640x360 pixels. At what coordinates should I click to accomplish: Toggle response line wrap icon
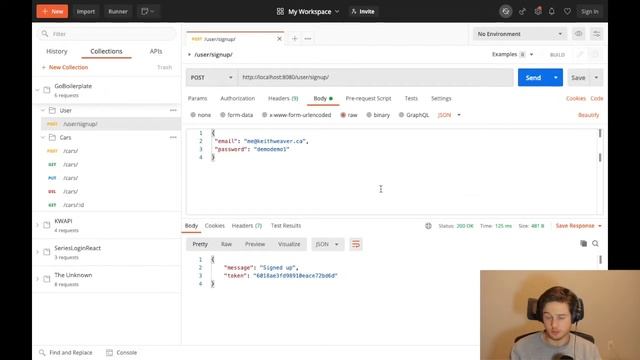point(356,244)
